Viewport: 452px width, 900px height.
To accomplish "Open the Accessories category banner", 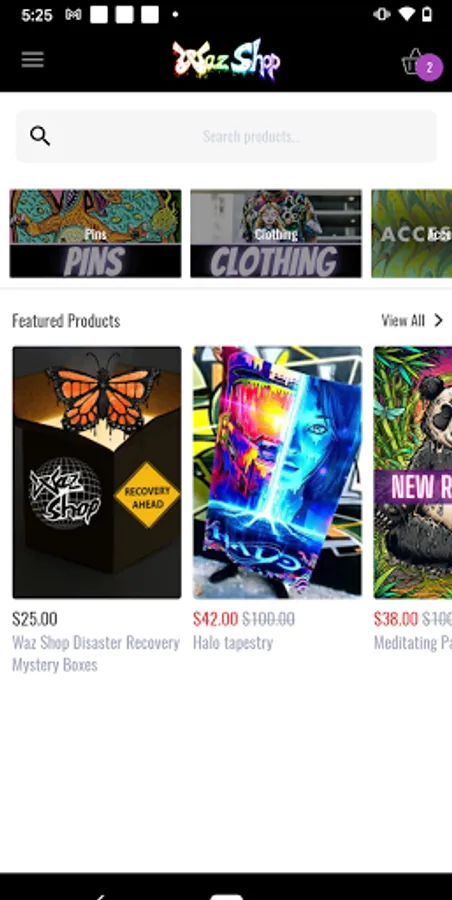I will tap(411, 234).
